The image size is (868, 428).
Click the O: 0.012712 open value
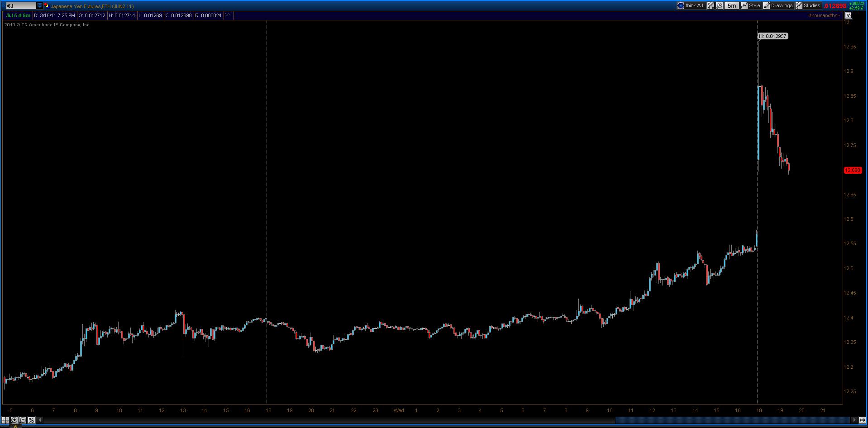[x=92, y=15]
